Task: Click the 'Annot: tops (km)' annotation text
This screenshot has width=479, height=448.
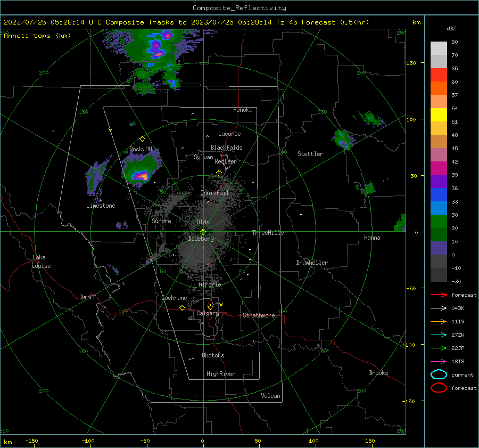Action: click(x=37, y=36)
